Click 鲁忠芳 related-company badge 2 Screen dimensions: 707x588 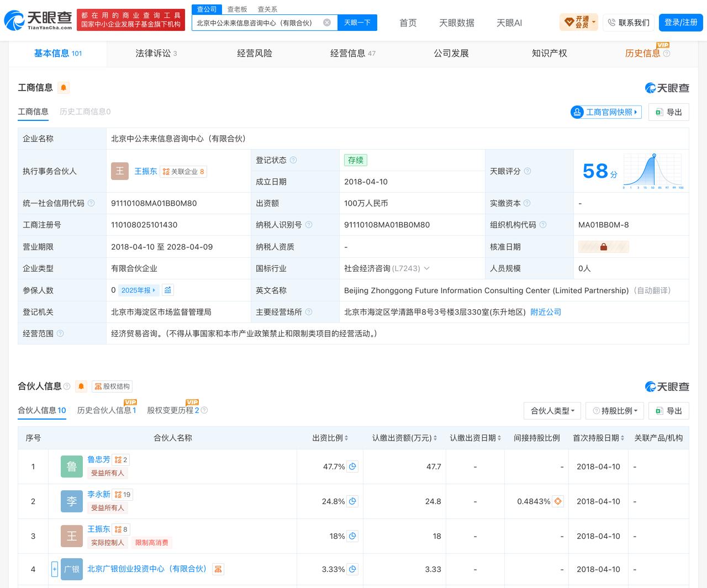click(x=121, y=460)
